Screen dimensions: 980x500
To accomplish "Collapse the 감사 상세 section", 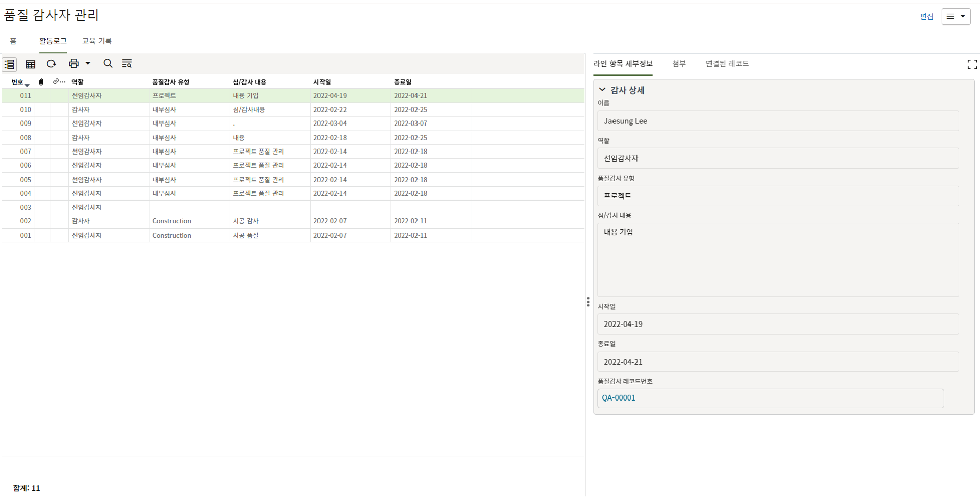I will point(602,90).
